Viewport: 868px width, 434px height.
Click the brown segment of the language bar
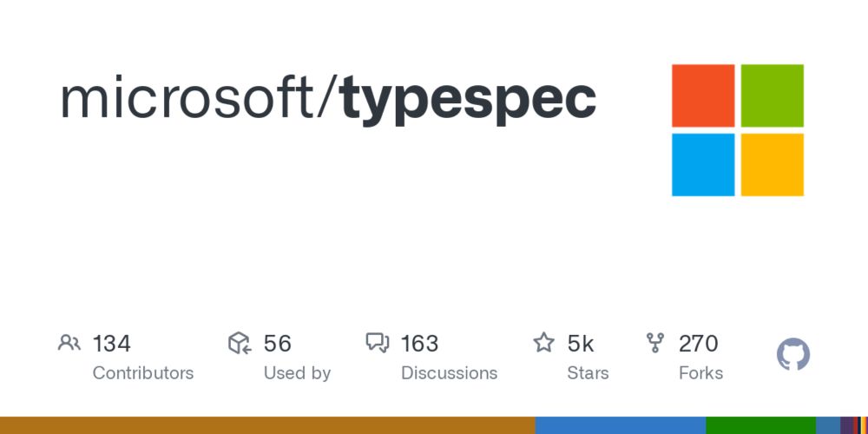(x=267, y=425)
